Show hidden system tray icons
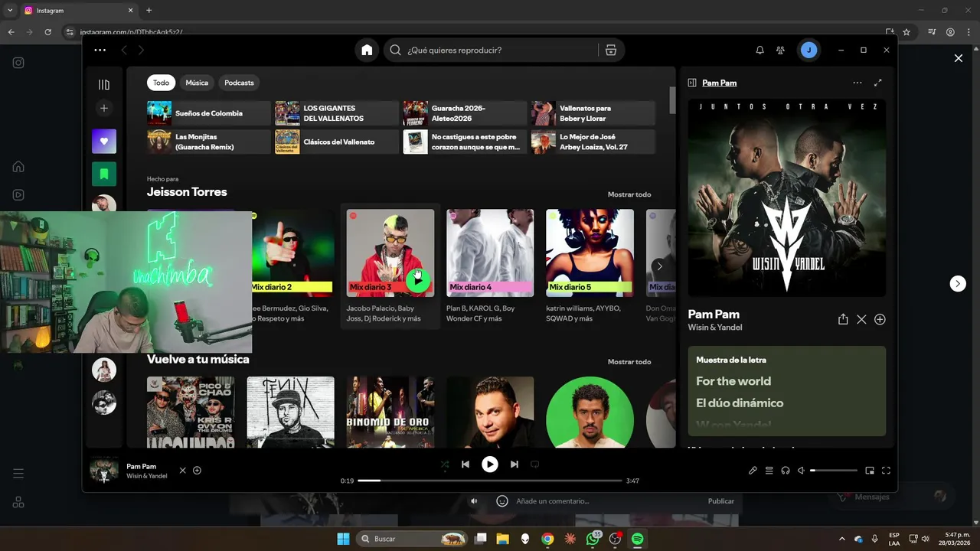This screenshot has width=980, height=551. (841, 539)
